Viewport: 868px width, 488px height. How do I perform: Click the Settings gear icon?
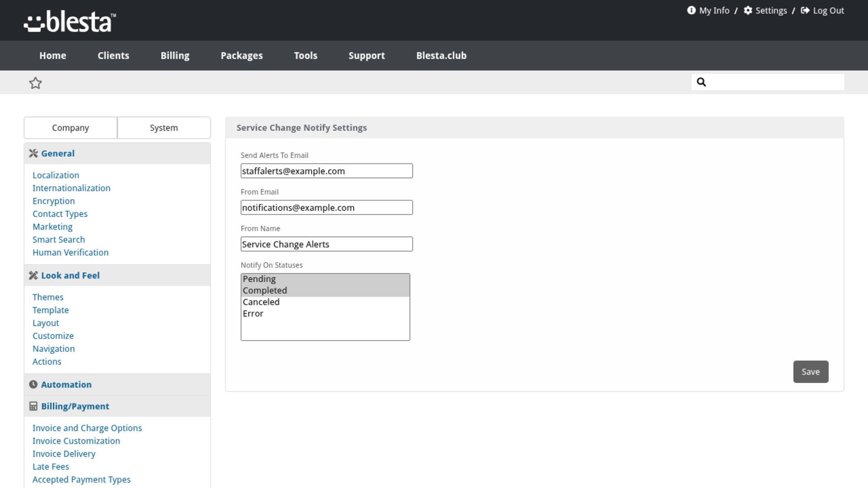[748, 10]
